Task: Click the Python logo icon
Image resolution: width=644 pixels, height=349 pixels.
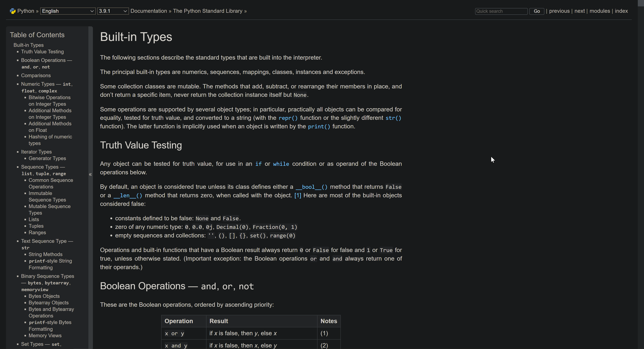Action: tap(13, 11)
